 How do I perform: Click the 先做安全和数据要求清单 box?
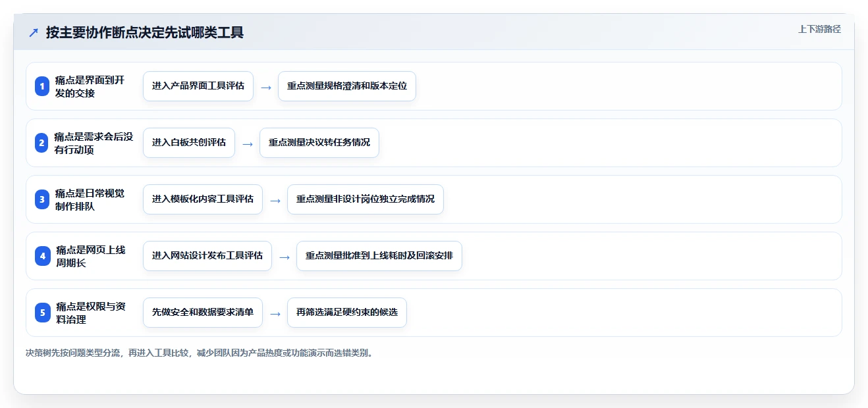click(203, 313)
